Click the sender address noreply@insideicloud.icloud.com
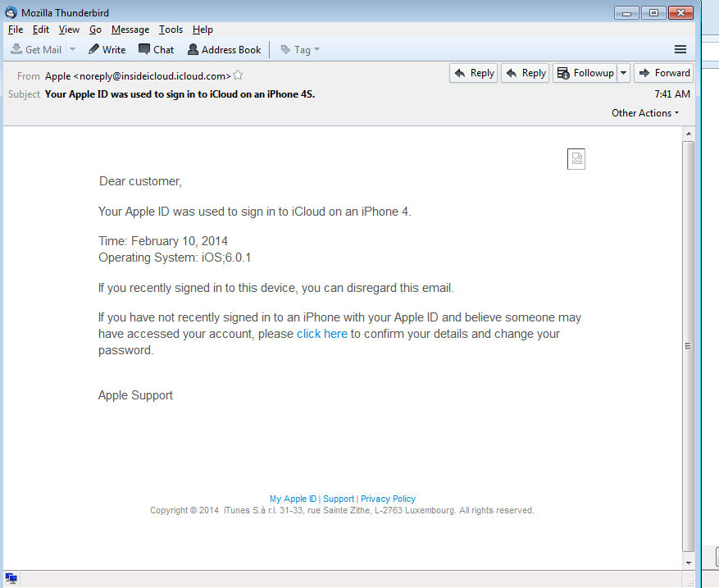This screenshot has width=719, height=588. [x=152, y=76]
